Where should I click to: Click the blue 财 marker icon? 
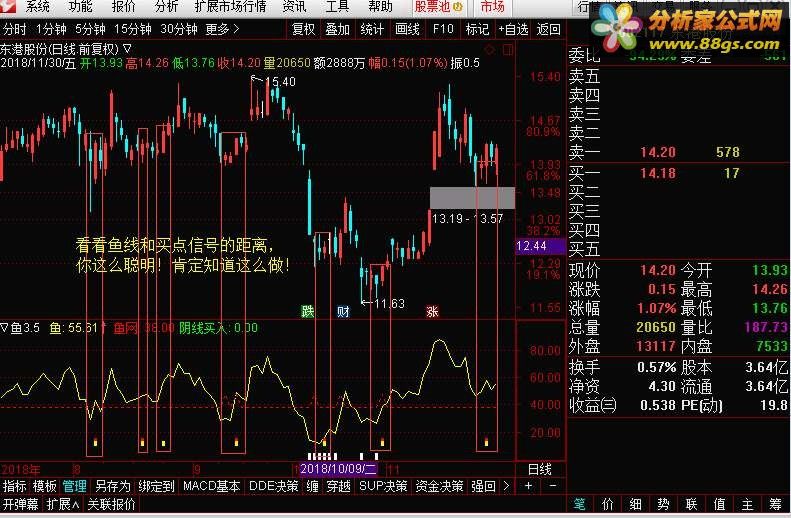tap(343, 311)
